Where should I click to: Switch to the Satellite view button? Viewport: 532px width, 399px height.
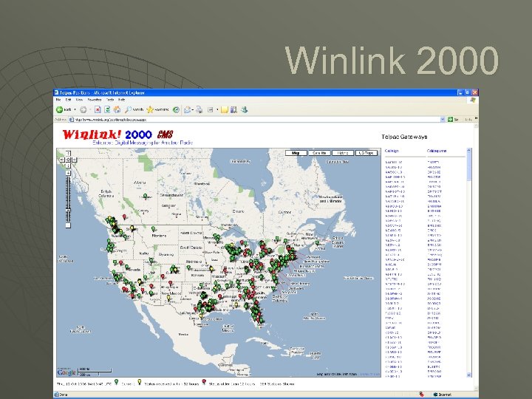tap(319, 153)
